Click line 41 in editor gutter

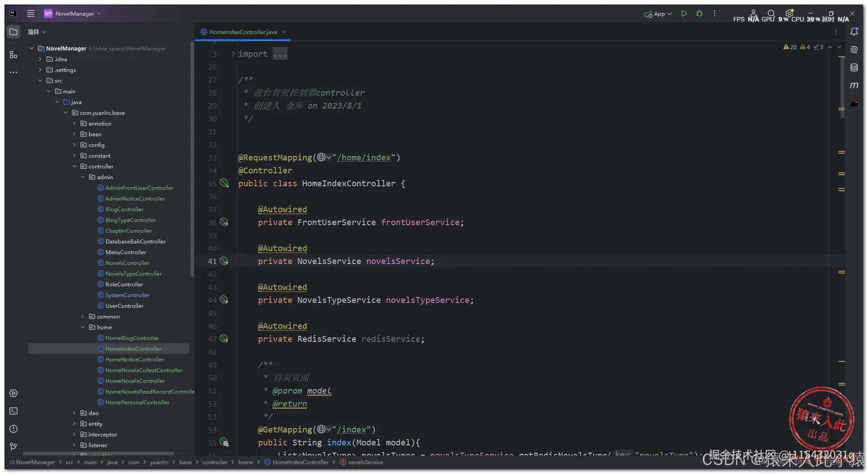(212, 261)
